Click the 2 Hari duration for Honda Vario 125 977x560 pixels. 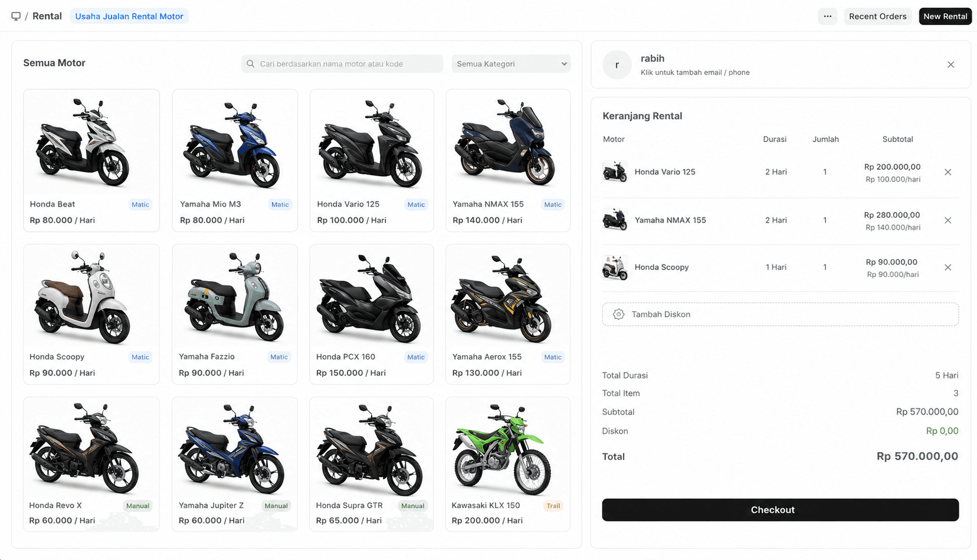tap(776, 172)
